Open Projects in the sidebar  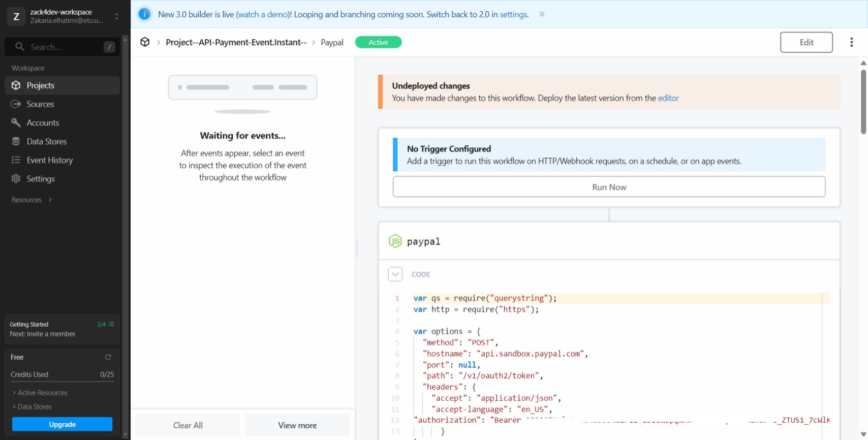(63, 85)
